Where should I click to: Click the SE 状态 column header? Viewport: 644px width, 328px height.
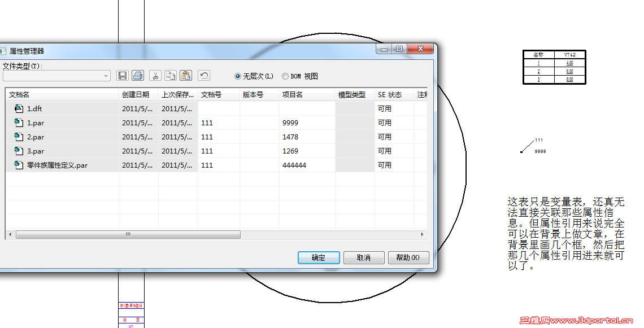click(394, 94)
